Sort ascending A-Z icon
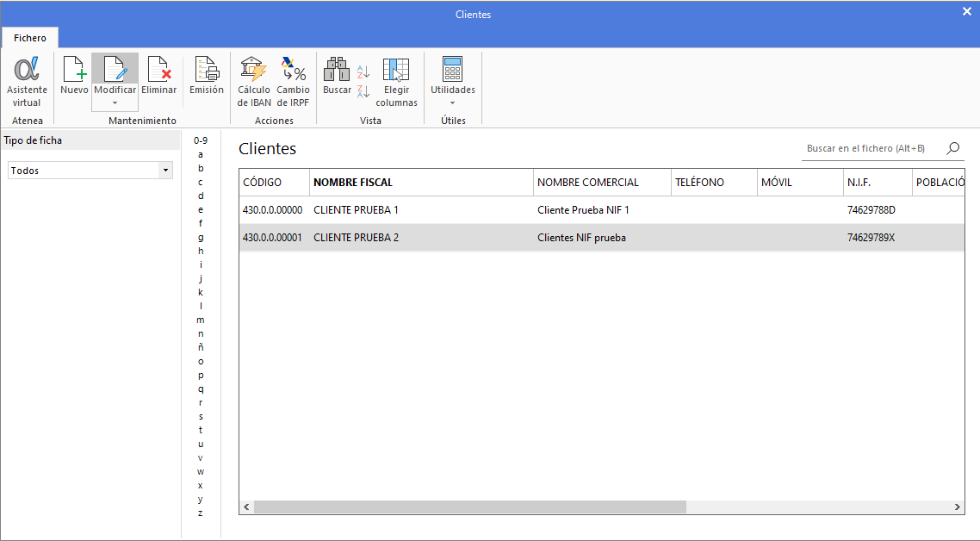The height and width of the screenshot is (541, 980). (x=363, y=72)
